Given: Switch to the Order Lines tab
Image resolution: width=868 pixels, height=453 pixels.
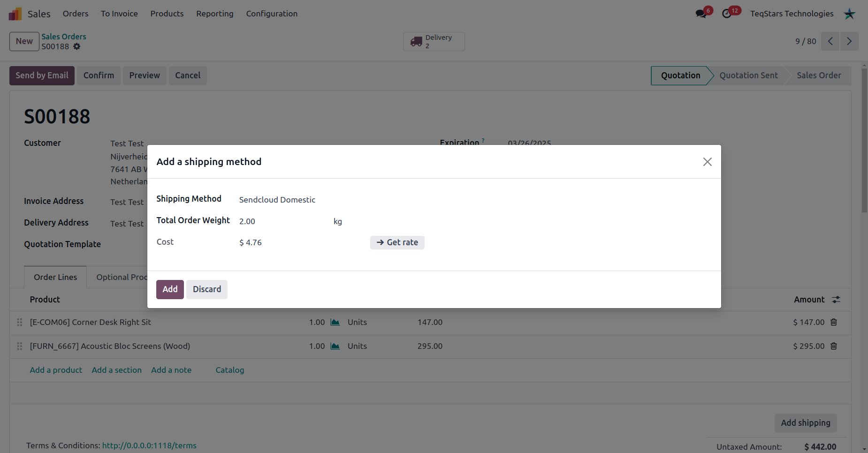Looking at the screenshot, I should click(55, 277).
